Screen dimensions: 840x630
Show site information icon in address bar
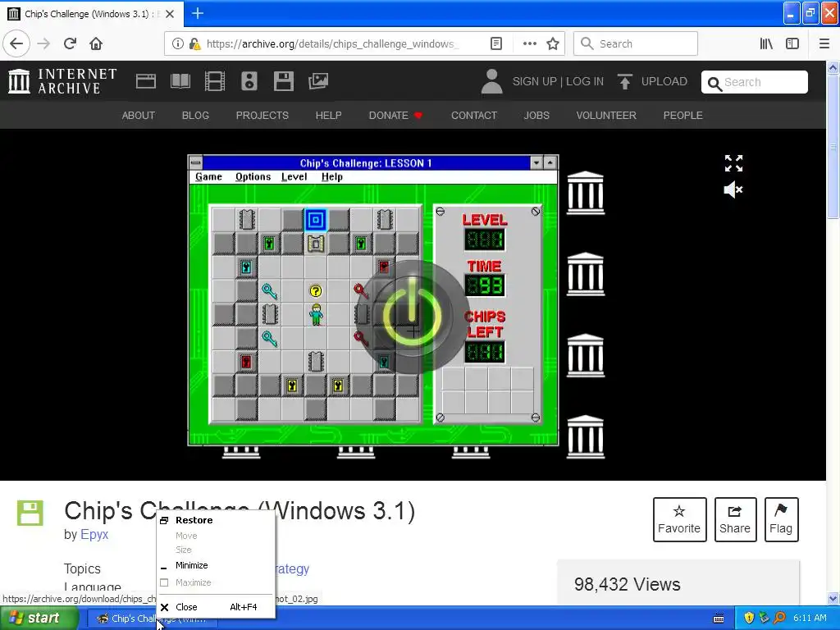tap(178, 43)
